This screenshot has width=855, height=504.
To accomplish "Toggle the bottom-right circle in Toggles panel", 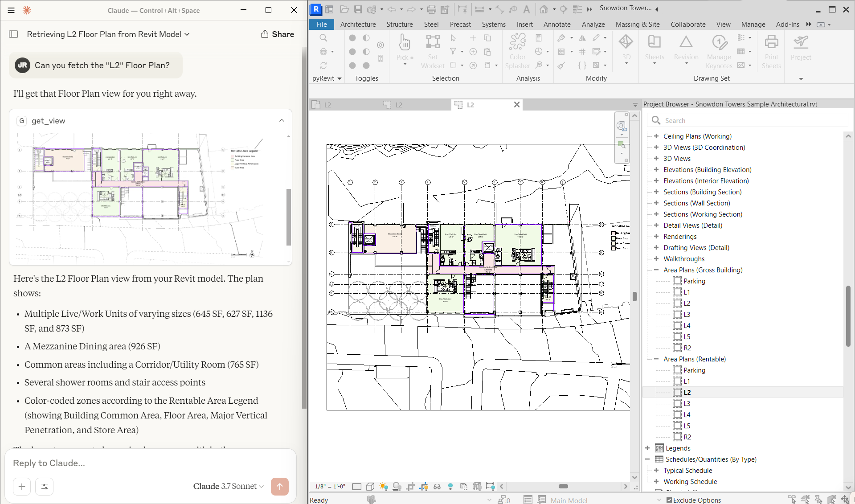I will tap(366, 66).
